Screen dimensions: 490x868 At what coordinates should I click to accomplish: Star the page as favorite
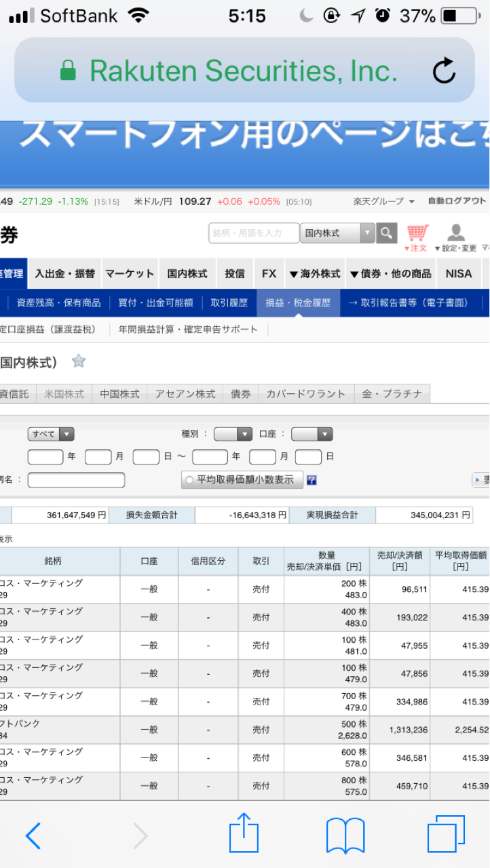pyautogui.click(x=79, y=361)
